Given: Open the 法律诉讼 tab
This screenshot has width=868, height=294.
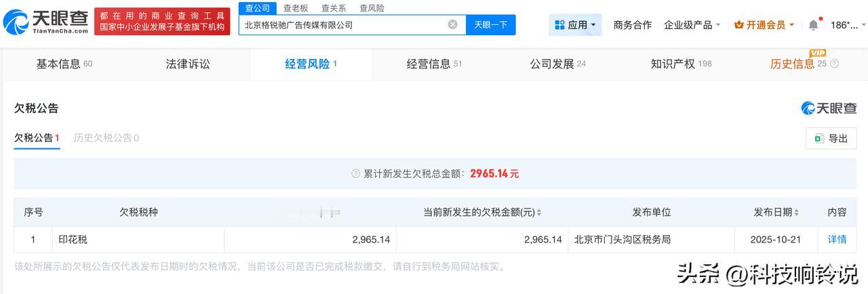Looking at the screenshot, I should pos(188,64).
